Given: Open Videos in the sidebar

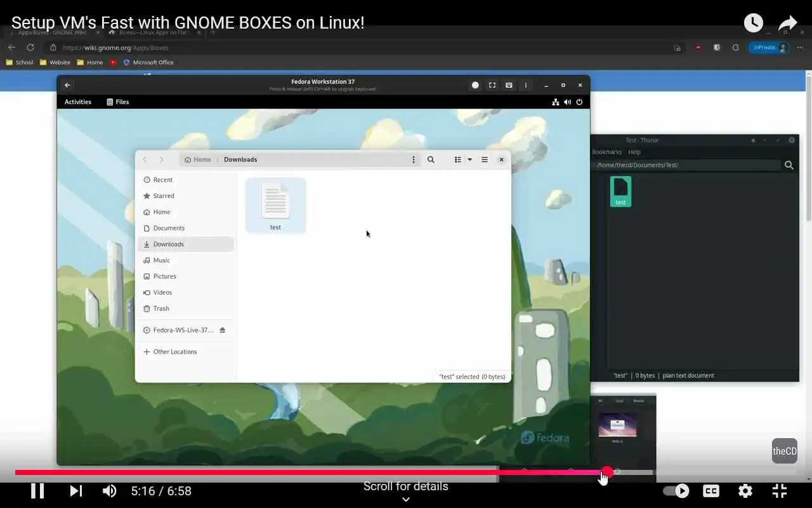Looking at the screenshot, I should tap(186, 292).
